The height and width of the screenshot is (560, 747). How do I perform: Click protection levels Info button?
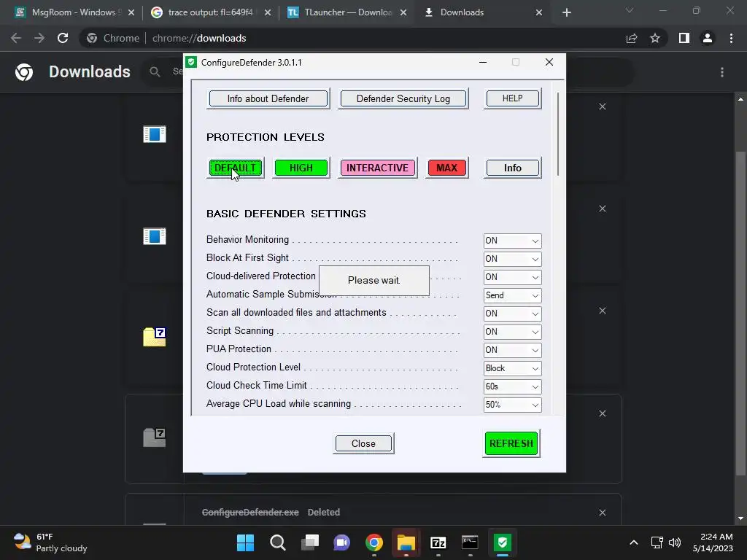pos(513,168)
